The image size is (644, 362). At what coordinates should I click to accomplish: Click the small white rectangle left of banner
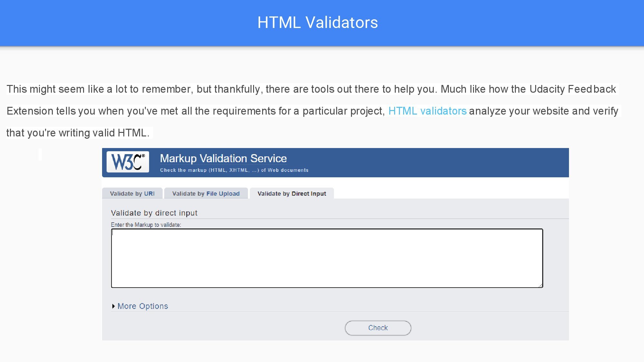coord(40,154)
